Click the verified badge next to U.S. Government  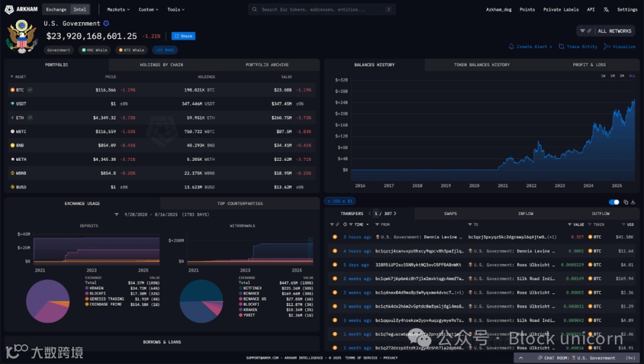(x=106, y=23)
